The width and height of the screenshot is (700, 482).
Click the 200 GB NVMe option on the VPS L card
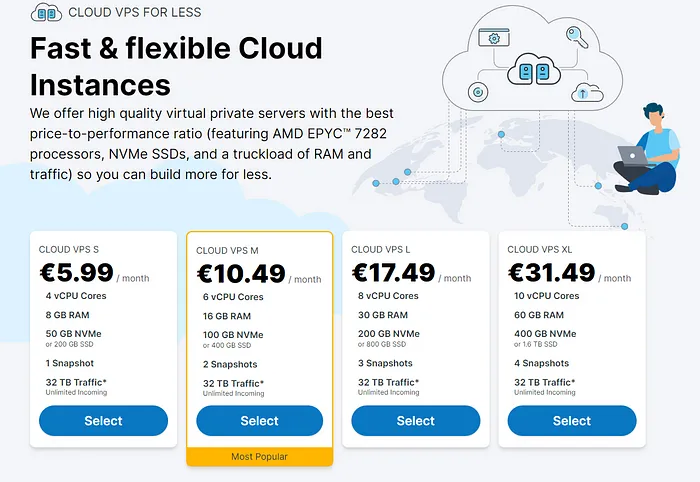[389, 333]
